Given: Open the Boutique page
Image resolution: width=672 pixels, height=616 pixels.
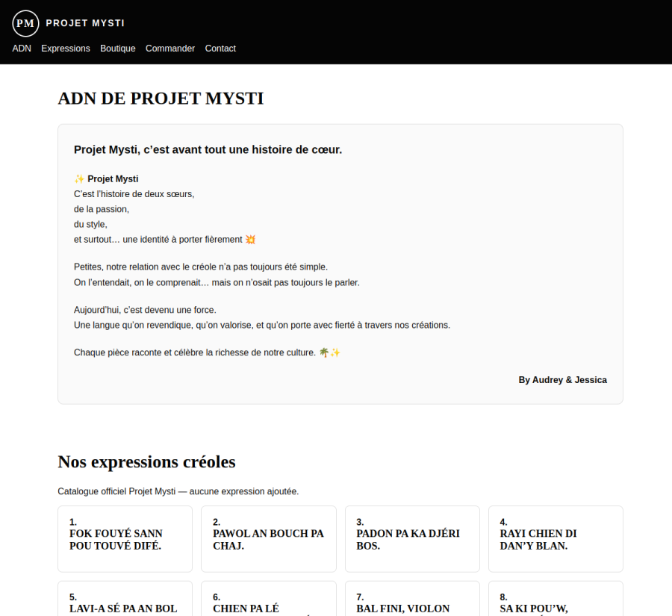Looking at the screenshot, I should pyautogui.click(x=118, y=49).
